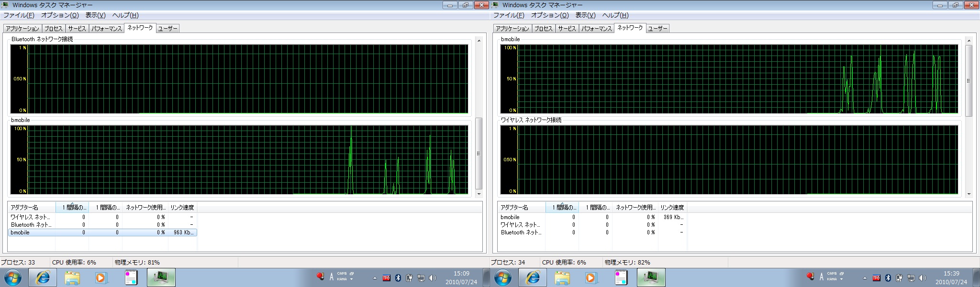The height and width of the screenshot is (287, 980).
Task: Open the Start menu on the right taskbar
Action: pyautogui.click(x=502, y=277)
